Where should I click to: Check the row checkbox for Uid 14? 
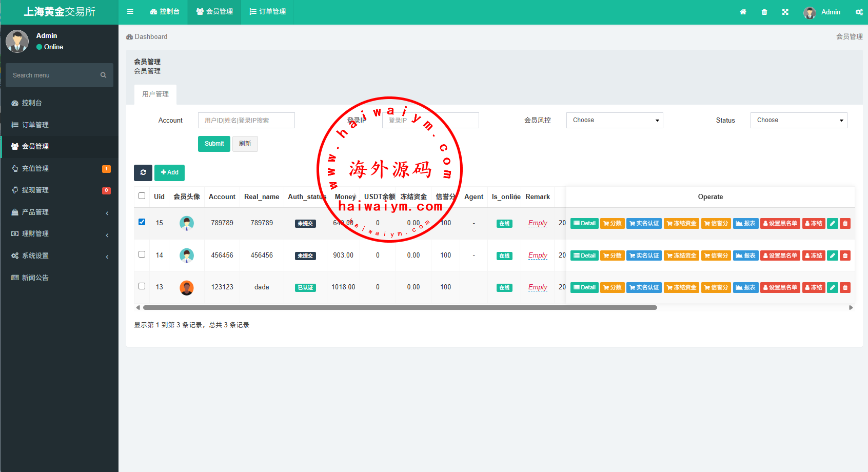point(142,254)
